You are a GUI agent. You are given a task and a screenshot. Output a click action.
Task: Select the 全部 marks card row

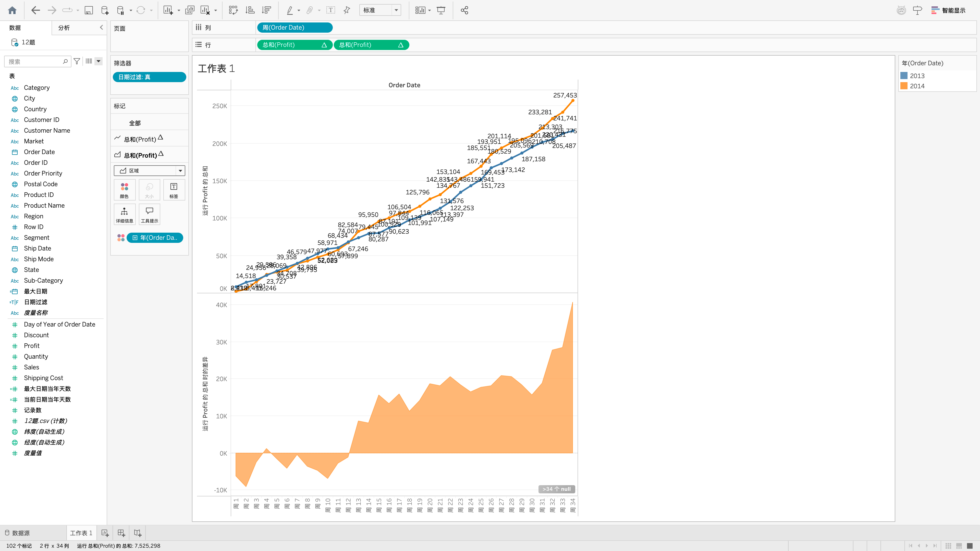(150, 123)
